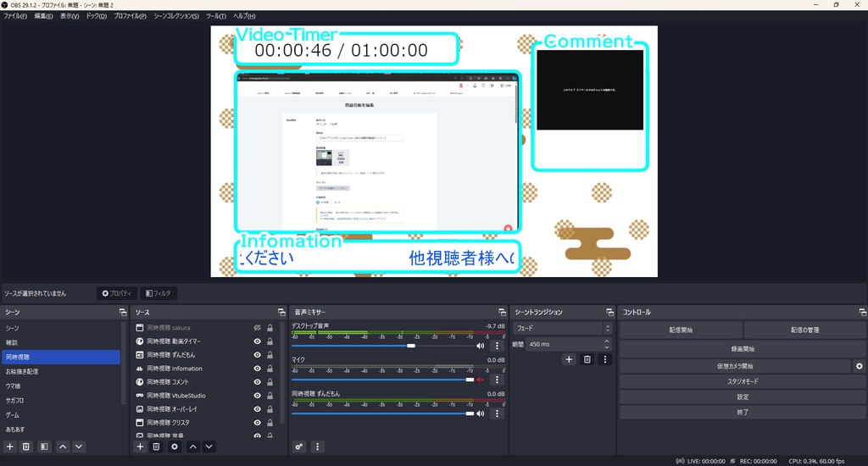Screen dimensions: 868x466
Task: Open the ツール menu
Action: coord(216,16)
